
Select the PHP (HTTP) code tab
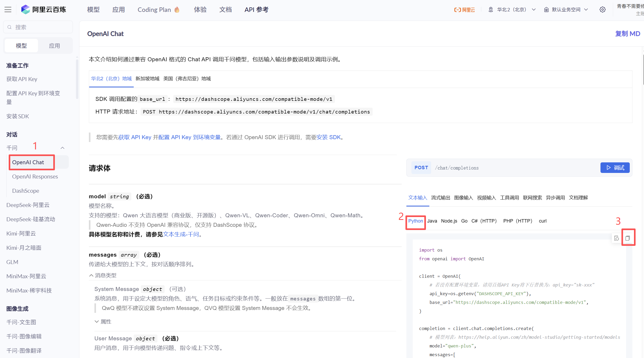(518, 221)
